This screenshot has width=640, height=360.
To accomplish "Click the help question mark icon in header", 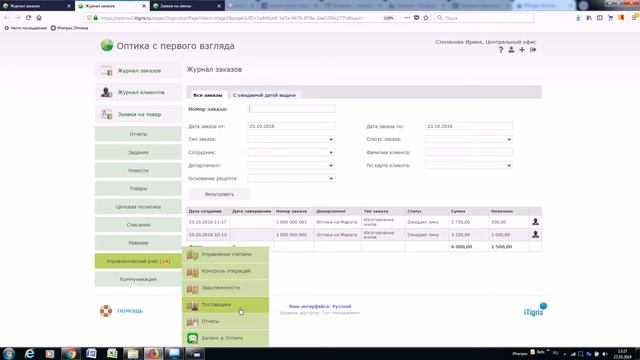I will [501, 50].
